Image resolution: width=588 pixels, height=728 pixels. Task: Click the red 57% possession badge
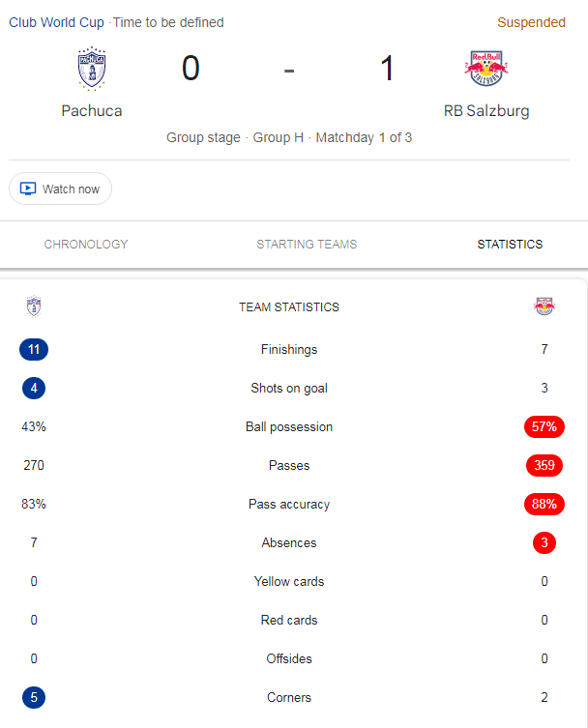point(544,426)
